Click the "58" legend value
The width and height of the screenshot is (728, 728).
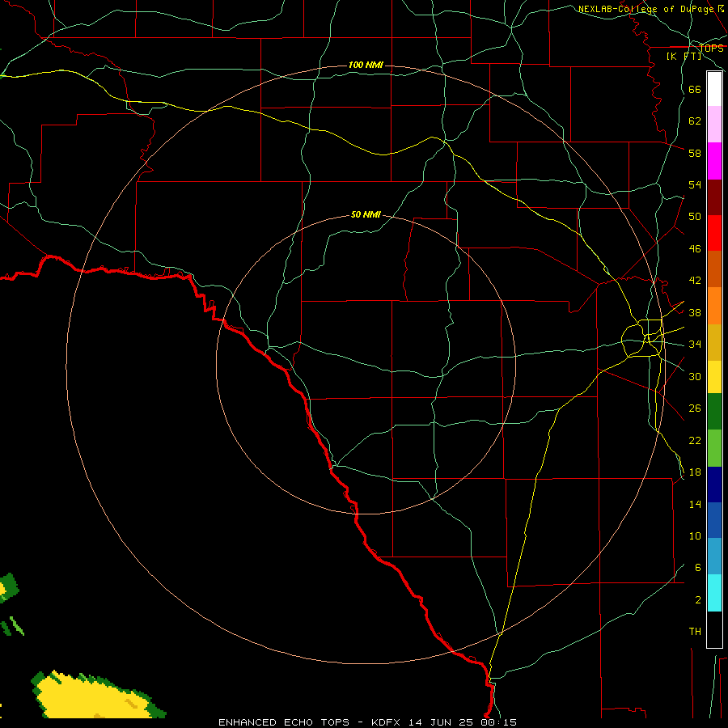pyautogui.click(x=695, y=153)
